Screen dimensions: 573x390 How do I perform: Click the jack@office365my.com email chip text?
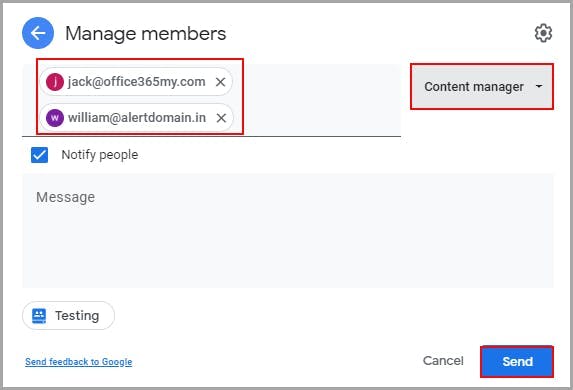coord(137,82)
